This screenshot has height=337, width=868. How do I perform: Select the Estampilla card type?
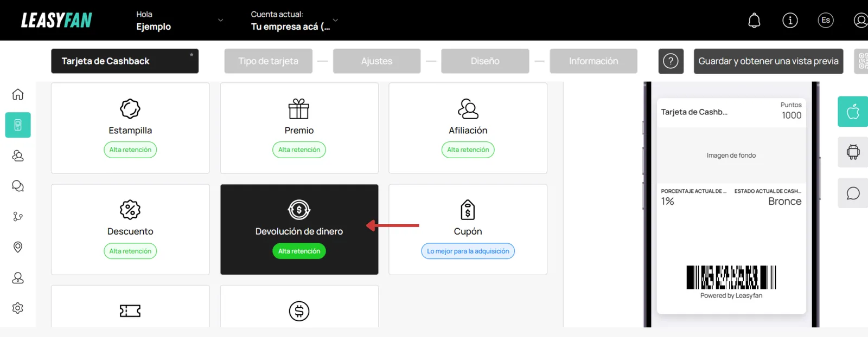tap(130, 128)
